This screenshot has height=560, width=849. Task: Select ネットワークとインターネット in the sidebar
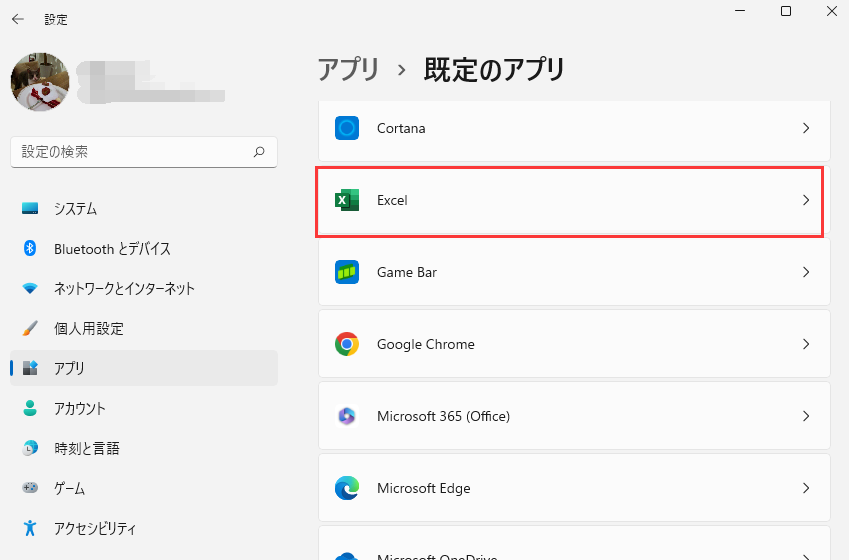[x=124, y=289]
